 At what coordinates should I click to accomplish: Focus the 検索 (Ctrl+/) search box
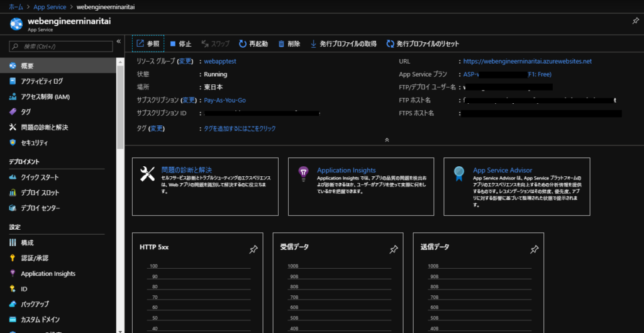(61, 47)
